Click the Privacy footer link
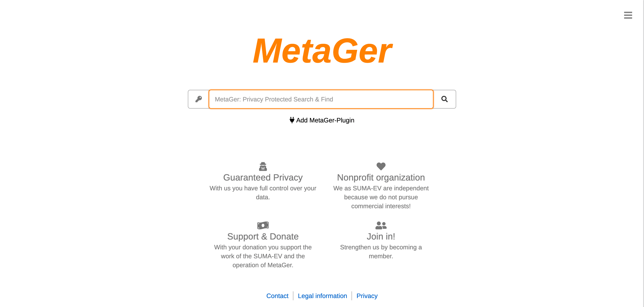The image size is (644, 307). [367, 296]
